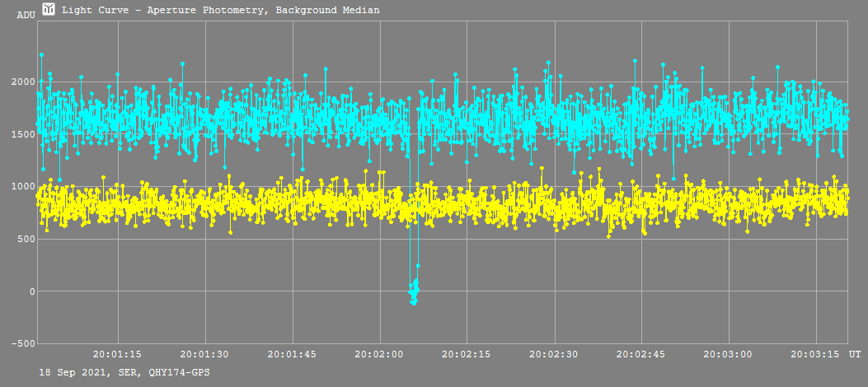Screen dimensions: 868x387
Task: Click the 20:03:00 time axis label
Action: point(730,354)
